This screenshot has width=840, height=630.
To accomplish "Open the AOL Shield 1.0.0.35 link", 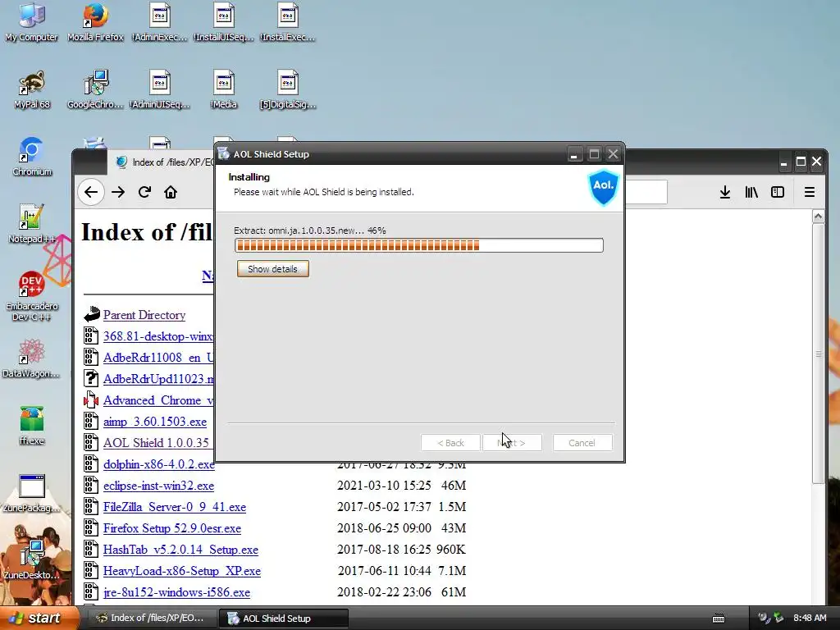I will (156, 443).
